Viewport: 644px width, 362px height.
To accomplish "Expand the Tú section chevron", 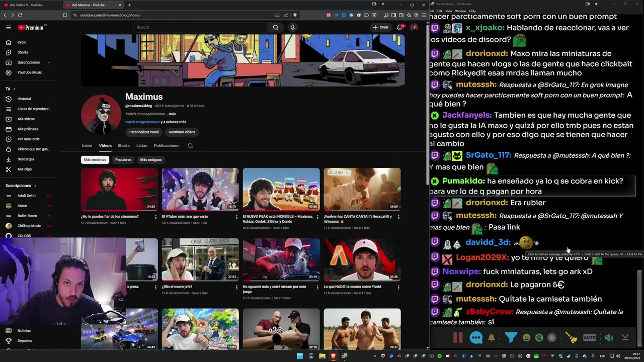I will tap(14, 89).
